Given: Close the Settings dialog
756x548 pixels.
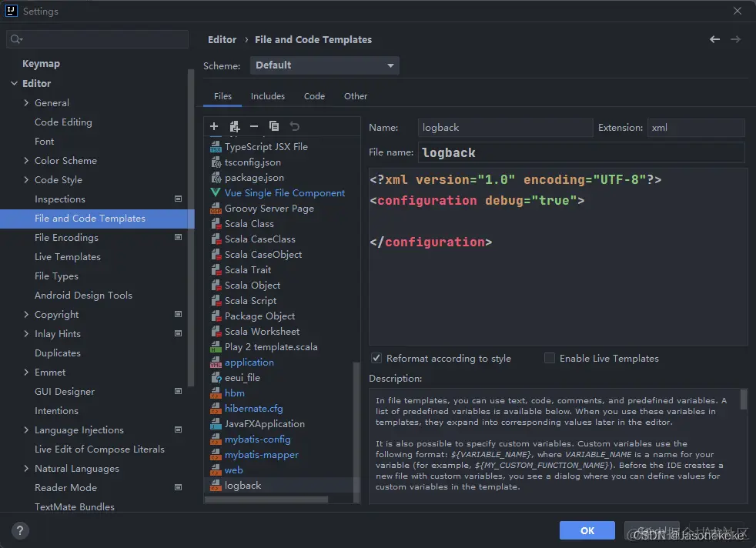Looking at the screenshot, I should (x=738, y=11).
